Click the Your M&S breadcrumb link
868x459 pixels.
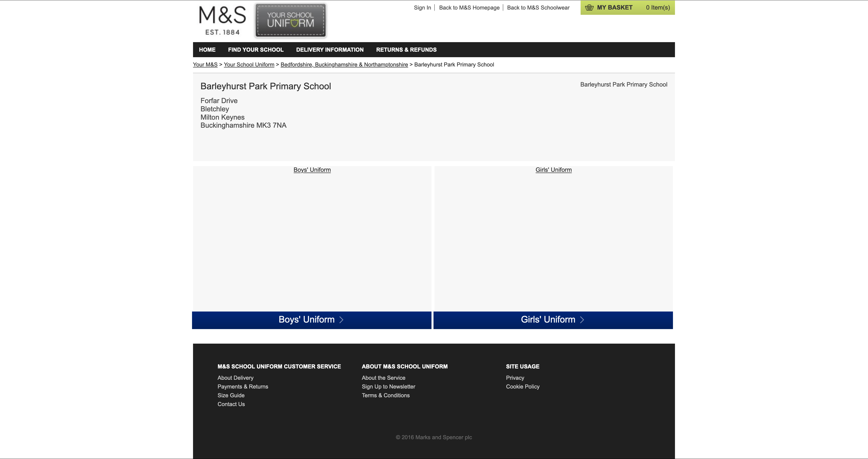[x=205, y=64]
